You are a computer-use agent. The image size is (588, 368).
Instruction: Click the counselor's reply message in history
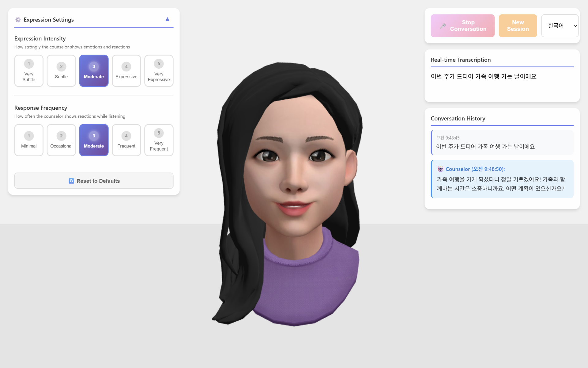pos(502,183)
